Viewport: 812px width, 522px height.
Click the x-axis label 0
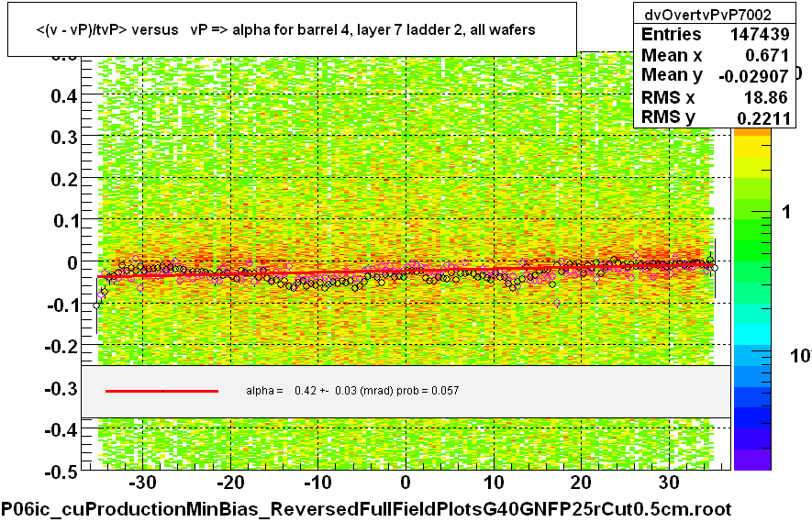[x=406, y=483]
